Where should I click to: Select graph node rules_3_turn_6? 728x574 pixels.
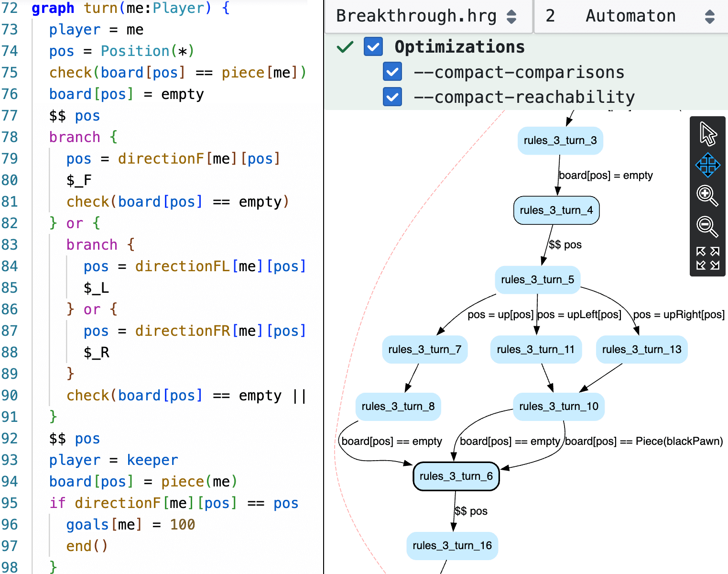pyautogui.click(x=456, y=476)
